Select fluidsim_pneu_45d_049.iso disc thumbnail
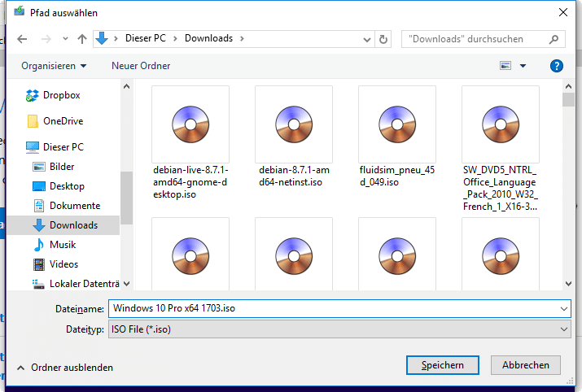This screenshot has width=582, height=392. 397,124
